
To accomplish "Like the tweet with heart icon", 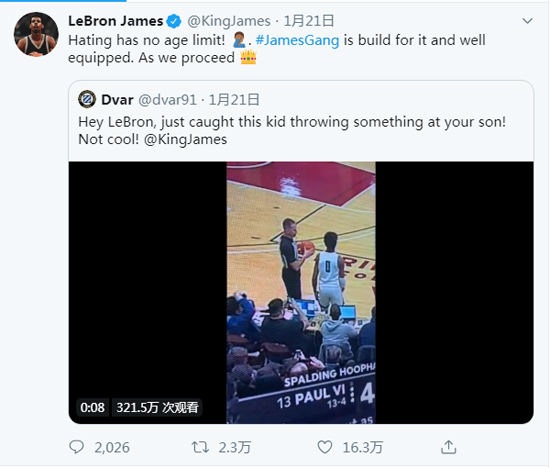I will tap(325, 447).
